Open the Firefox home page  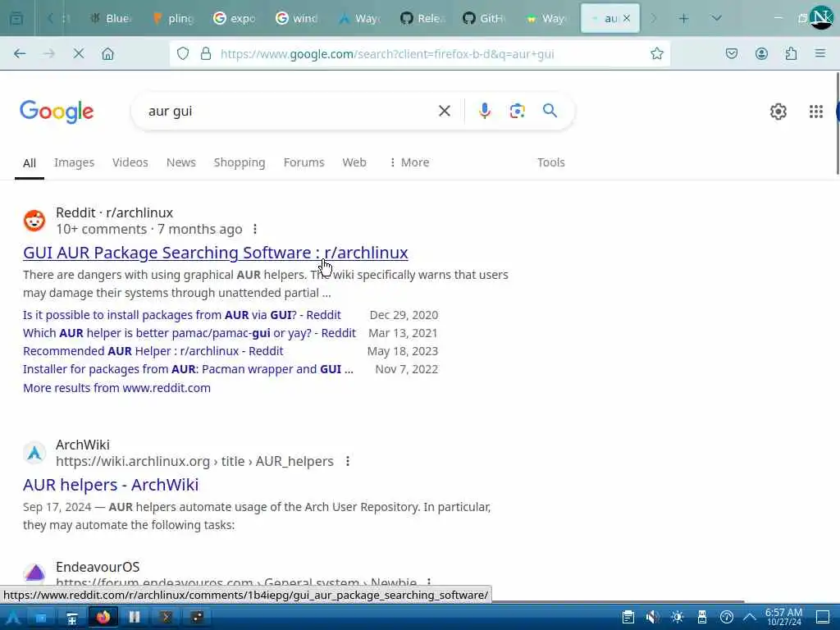[107, 53]
